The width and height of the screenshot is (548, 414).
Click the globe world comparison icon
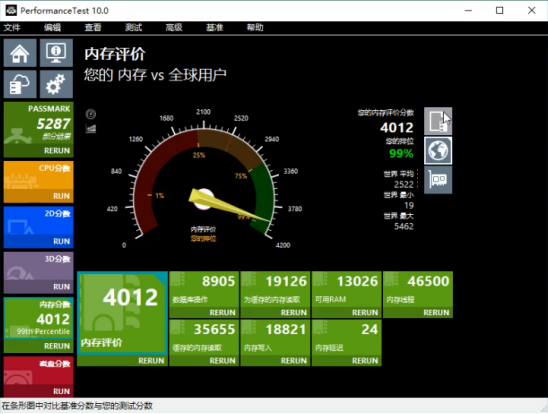438,151
